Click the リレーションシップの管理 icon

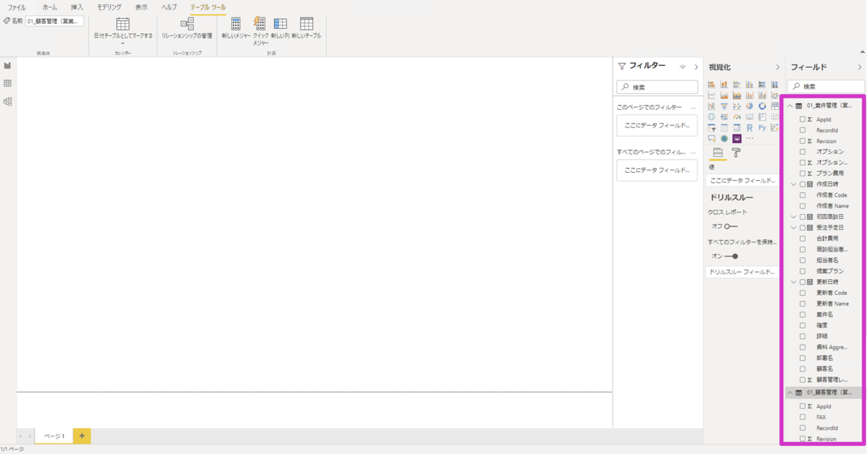coord(187,24)
